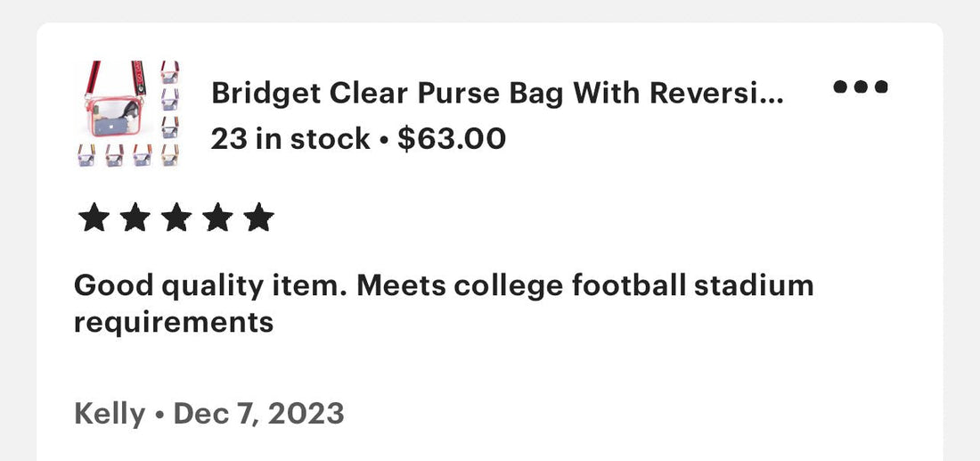This screenshot has width=980, height=461.
Task: Click the $63.00 price text
Action: click(x=452, y=138)
